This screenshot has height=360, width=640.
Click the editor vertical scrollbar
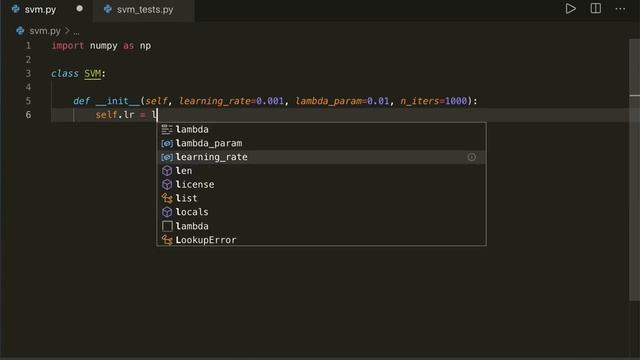pyautogui.click(x=634, y=169)
